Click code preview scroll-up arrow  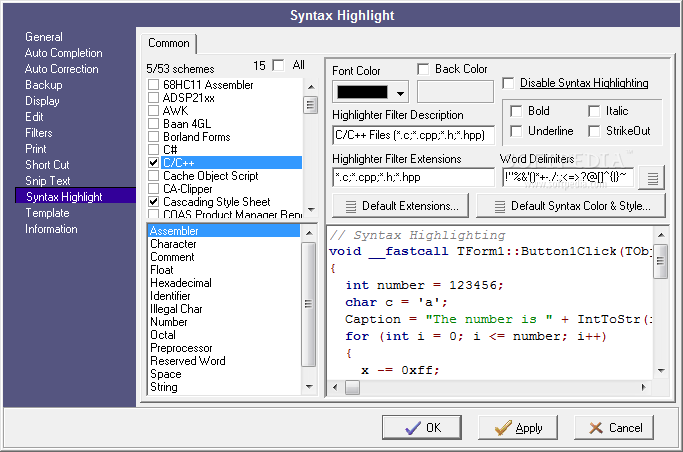[660, 235]
